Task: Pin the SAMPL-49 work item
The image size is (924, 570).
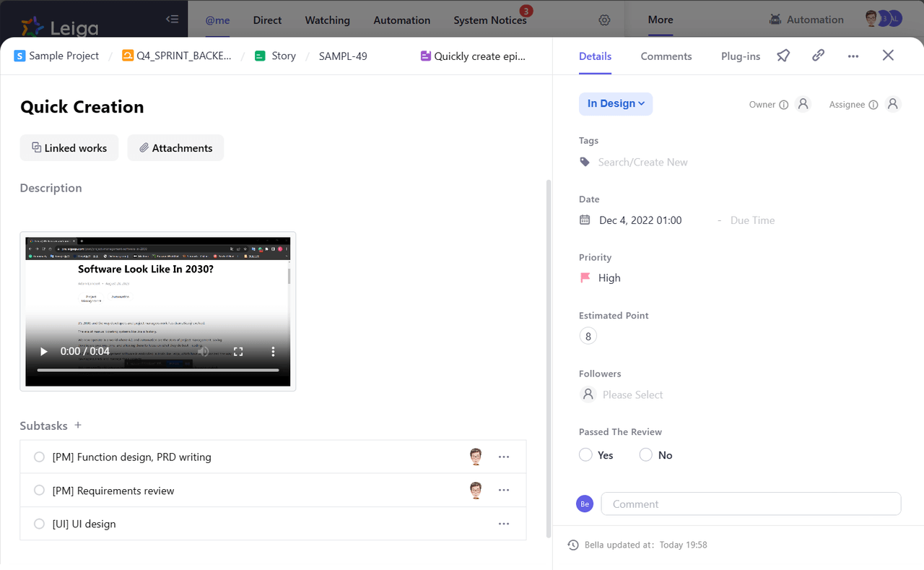Action: tap(783, 56)
